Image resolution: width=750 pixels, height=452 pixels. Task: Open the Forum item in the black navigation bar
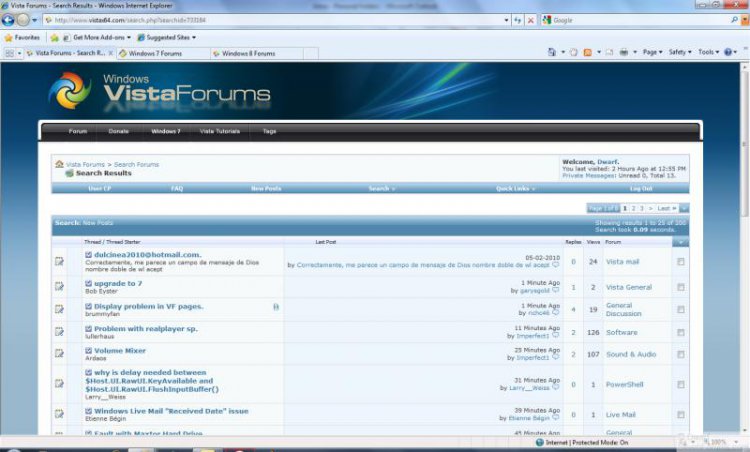coord(77,131)
